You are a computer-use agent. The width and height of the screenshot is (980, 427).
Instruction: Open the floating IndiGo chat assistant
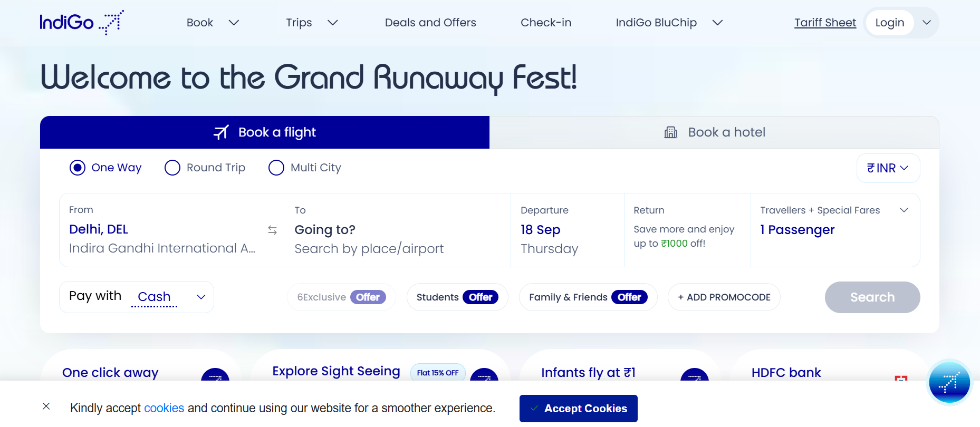[x=949, y=383]
